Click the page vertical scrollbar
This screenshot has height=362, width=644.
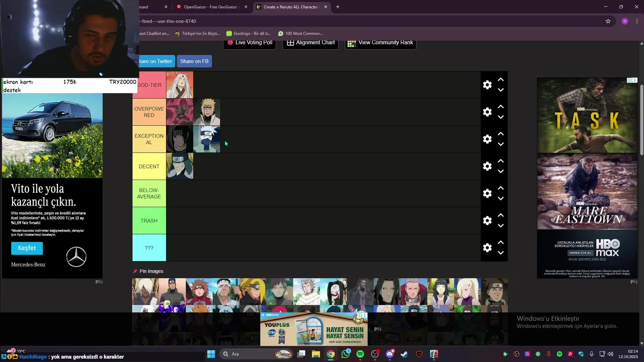coord(641,120)
